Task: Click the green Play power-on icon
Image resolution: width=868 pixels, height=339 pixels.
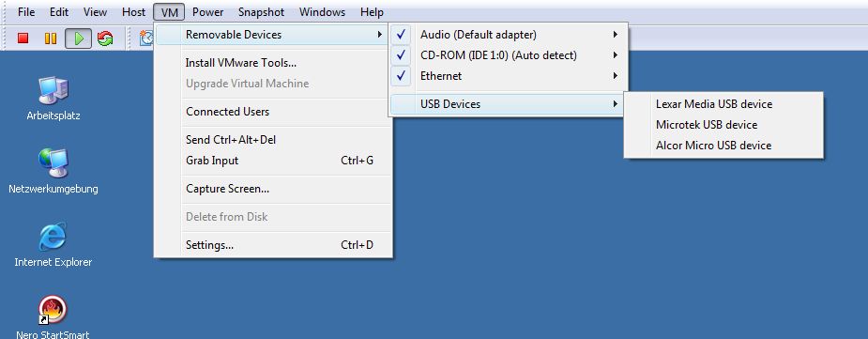Action: 79,39
